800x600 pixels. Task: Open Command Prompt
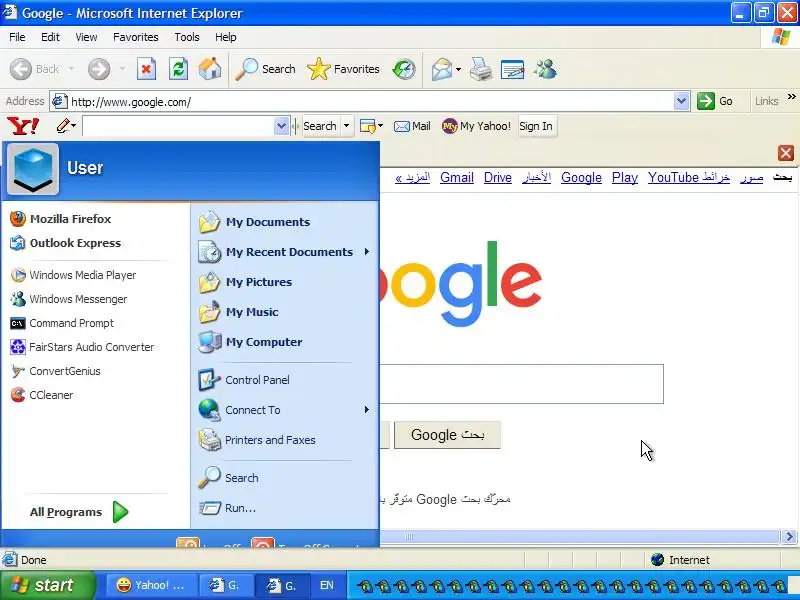[62, 323]
